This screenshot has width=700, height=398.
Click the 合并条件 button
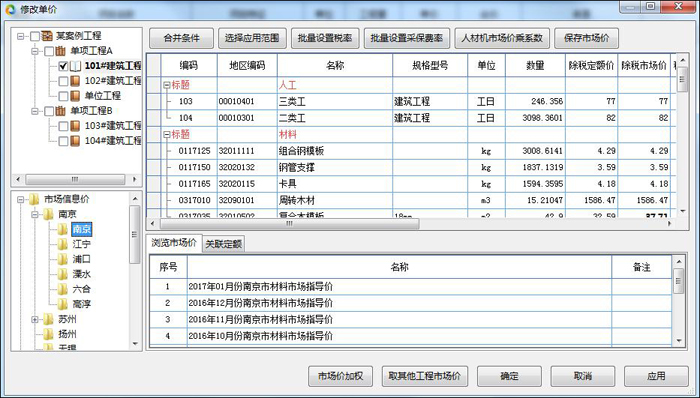click(x=181, y=38)
